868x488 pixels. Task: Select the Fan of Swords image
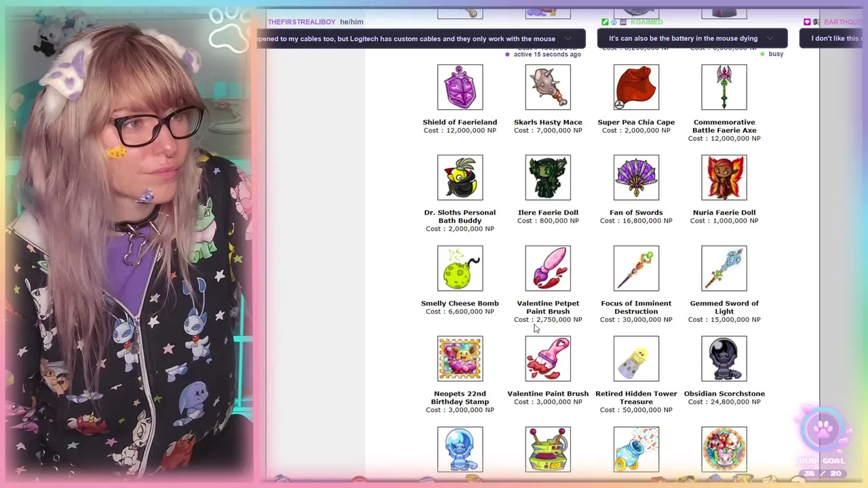click(636, 178)
